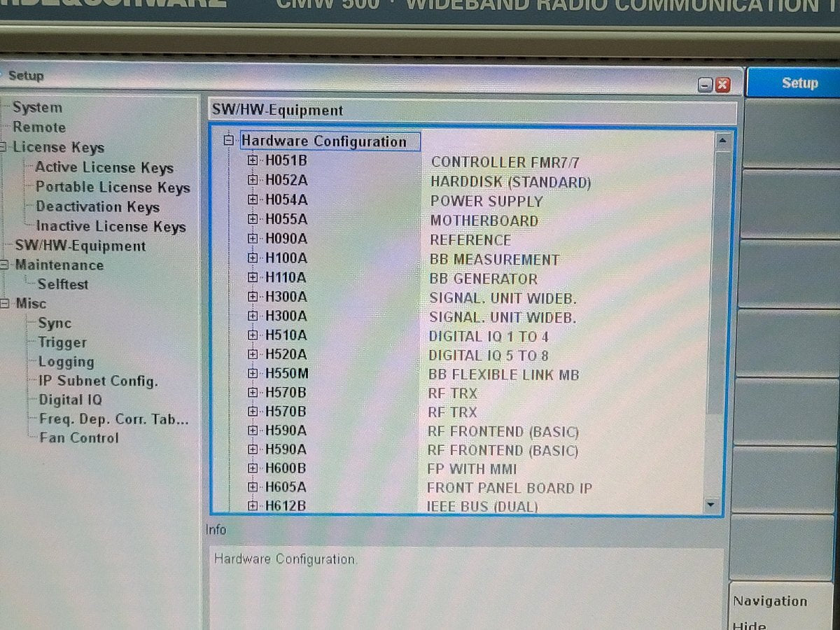Click the CONTROLLER FMR7/7 description
The image size is (840, 630).
(505, 162)
